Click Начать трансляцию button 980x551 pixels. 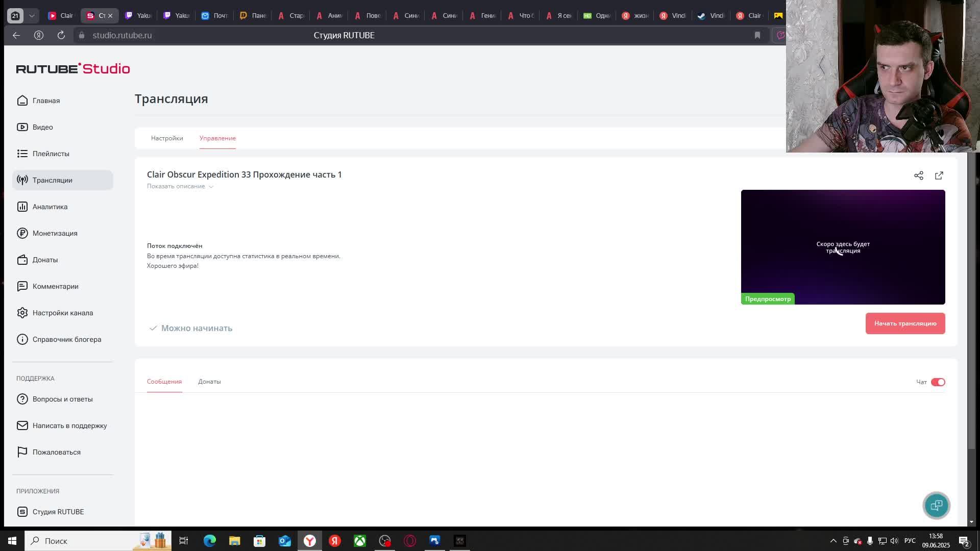click(905, 323)
